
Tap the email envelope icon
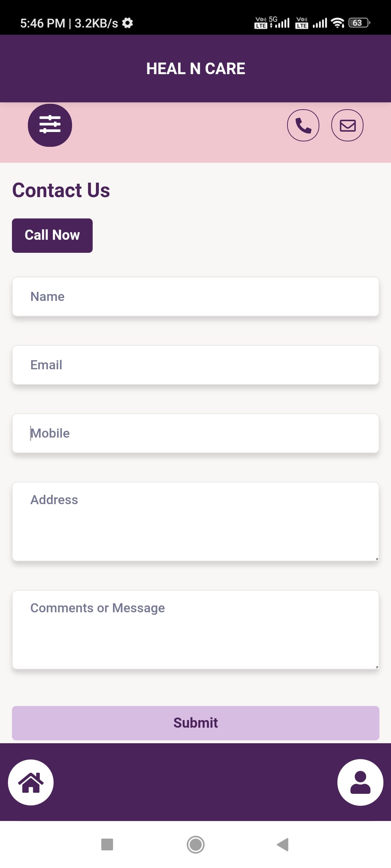coord(347,125)
